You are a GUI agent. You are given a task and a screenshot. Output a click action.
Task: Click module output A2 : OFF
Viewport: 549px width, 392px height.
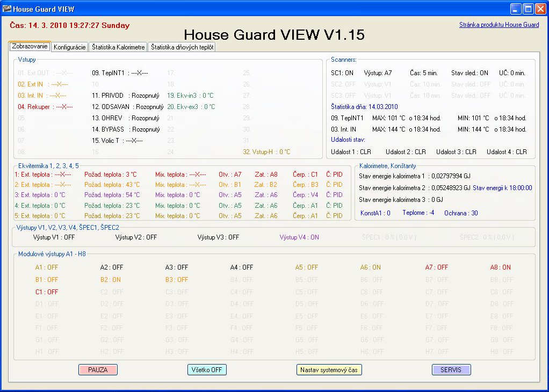pos(112,267)
